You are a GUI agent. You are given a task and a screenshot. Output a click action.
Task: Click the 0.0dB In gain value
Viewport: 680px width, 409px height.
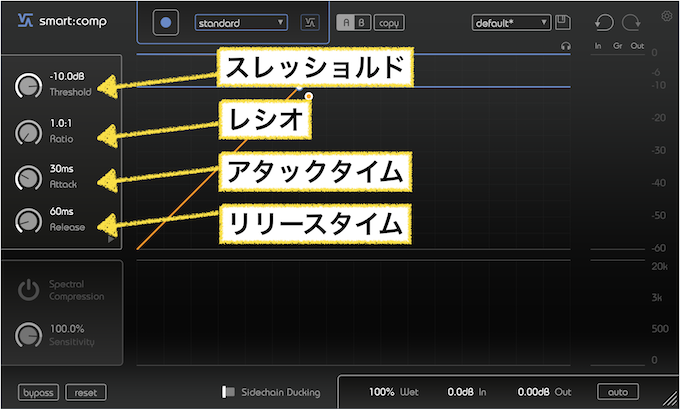coord(461,392)
